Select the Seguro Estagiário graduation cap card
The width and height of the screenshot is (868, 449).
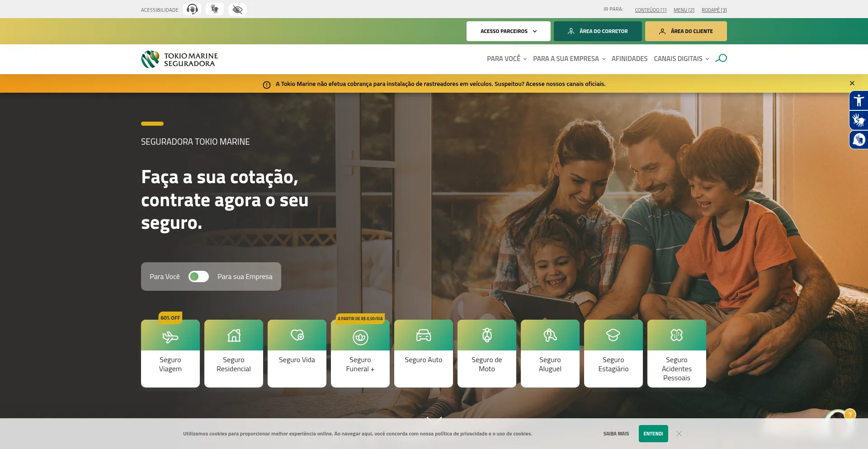613,354
